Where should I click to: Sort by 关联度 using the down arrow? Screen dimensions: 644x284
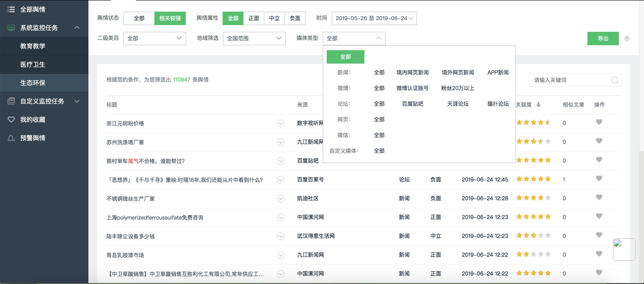[x=538, y=104]
